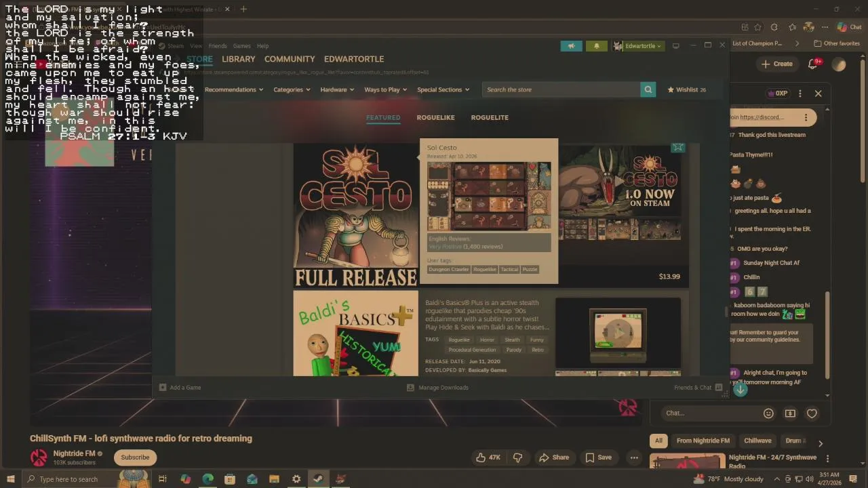The image size is (868, 488).
Task: Select the All filter chip
Action: pyautogui.click(x=658, y=441)
